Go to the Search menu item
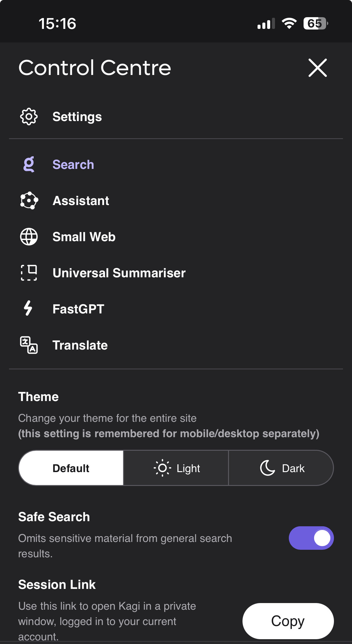This screenshot has width=352, height=644. click(x=73, y=165)
